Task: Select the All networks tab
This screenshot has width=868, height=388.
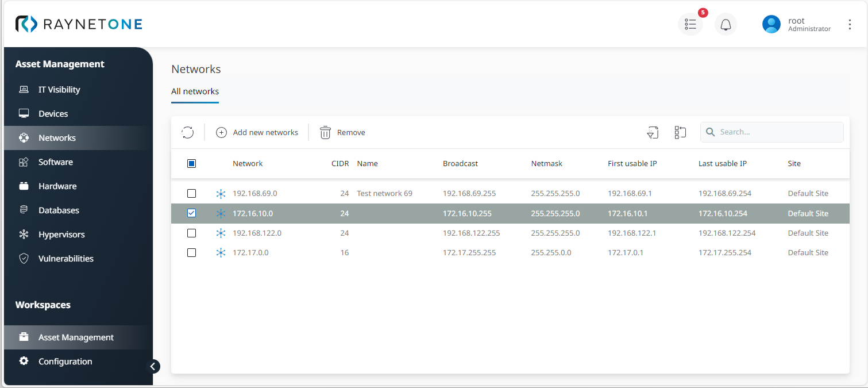Action: (x=195, y=91)
